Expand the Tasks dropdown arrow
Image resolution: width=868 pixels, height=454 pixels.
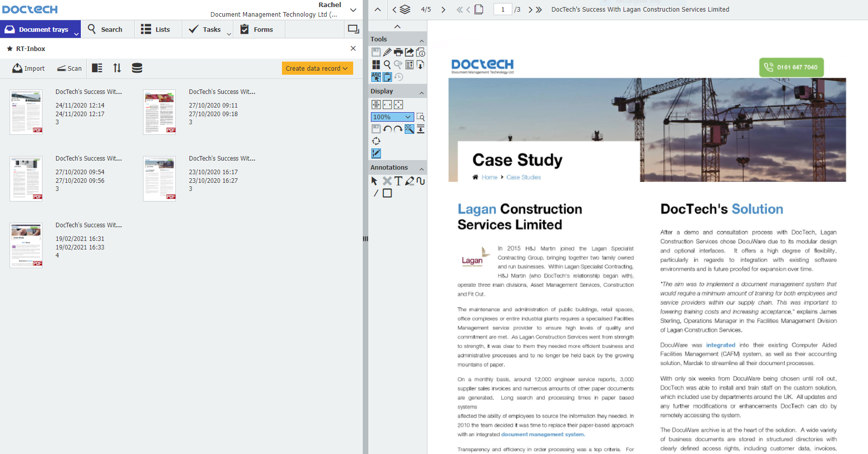(229, 34)
